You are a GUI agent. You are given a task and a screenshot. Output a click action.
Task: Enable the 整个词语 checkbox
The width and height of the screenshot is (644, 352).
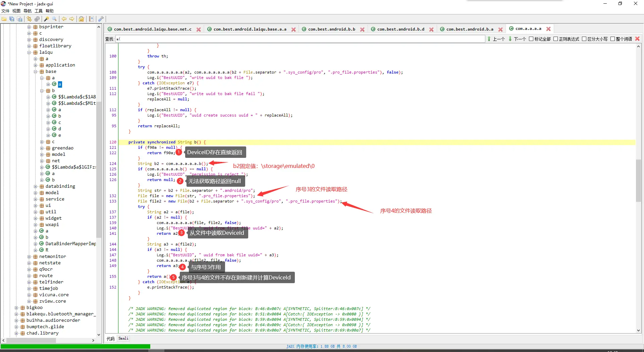[x=612, y=39]
